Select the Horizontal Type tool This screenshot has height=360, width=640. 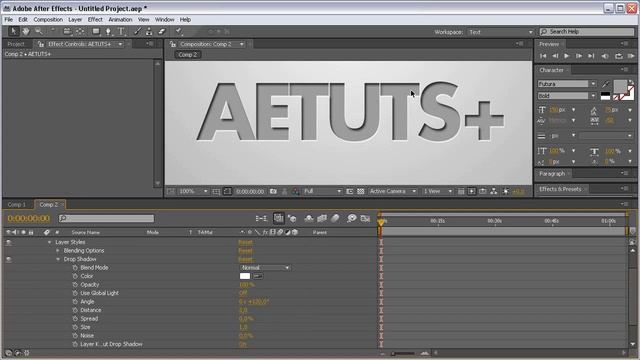point(121,31)
